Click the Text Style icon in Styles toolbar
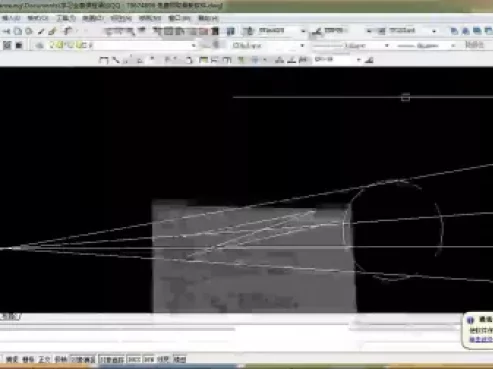Screen dimensions: 493x369 [x=248, y=31]
